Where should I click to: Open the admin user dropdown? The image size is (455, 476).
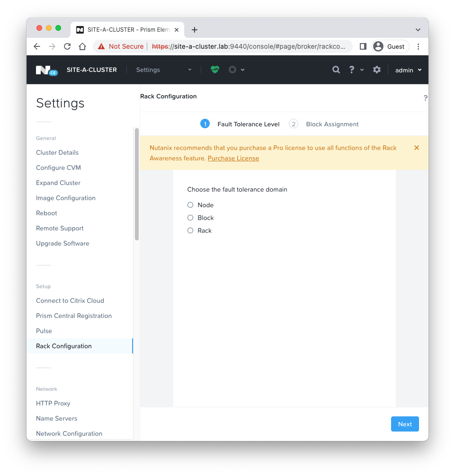click(408, 70)
